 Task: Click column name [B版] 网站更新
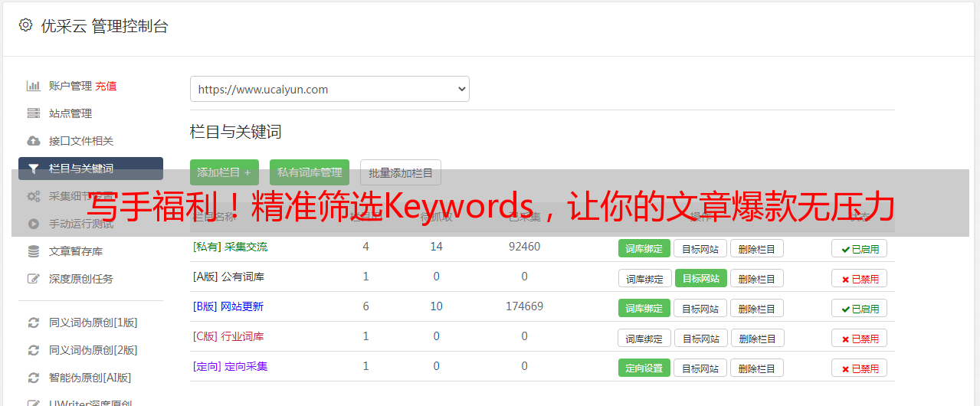[228, 306]
